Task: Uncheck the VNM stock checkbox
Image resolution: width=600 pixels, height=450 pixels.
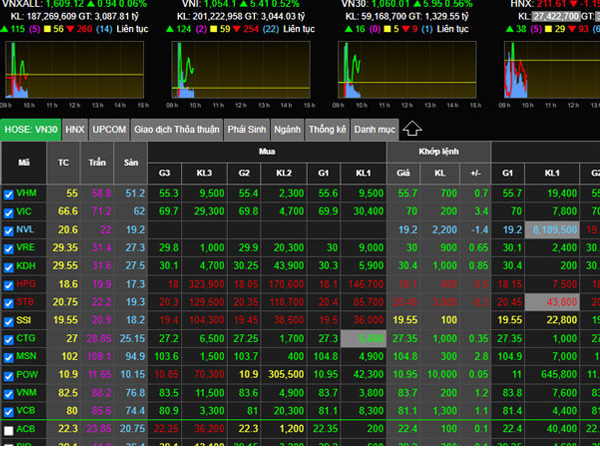Action: tap(8, 394)
